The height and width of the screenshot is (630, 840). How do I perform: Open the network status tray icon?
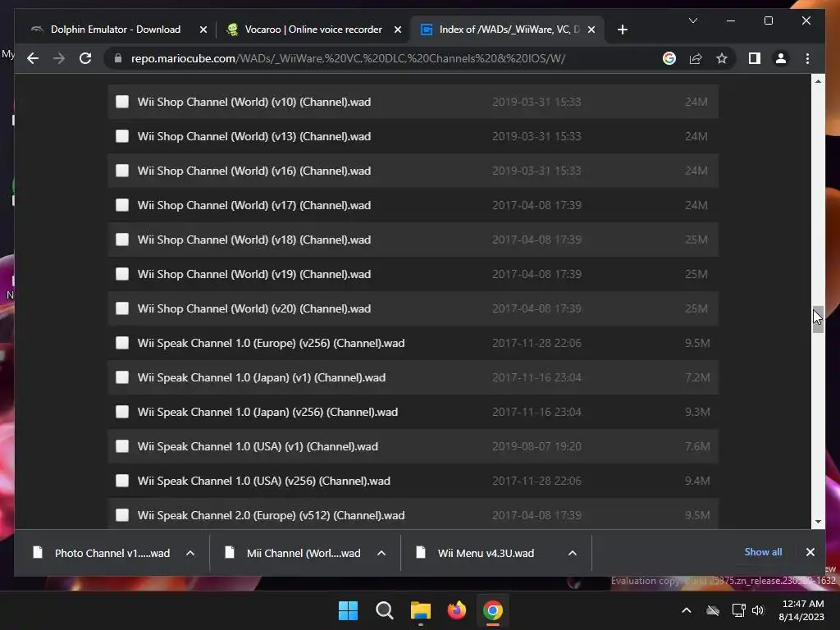point(739,610)
